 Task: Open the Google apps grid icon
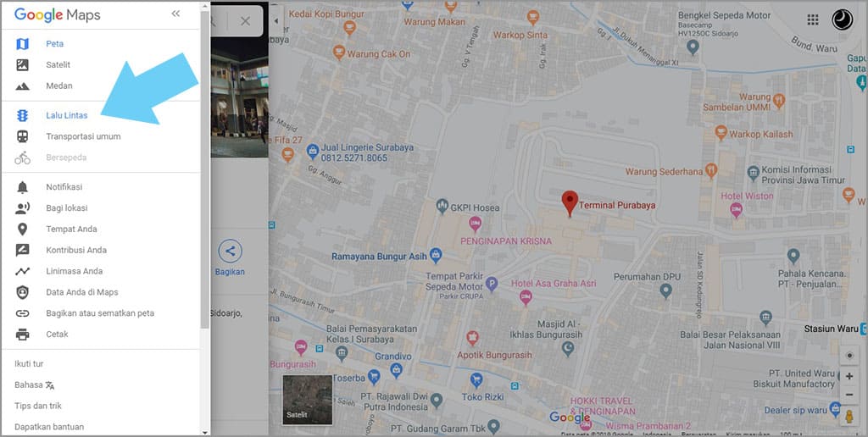tap(813, 20)
